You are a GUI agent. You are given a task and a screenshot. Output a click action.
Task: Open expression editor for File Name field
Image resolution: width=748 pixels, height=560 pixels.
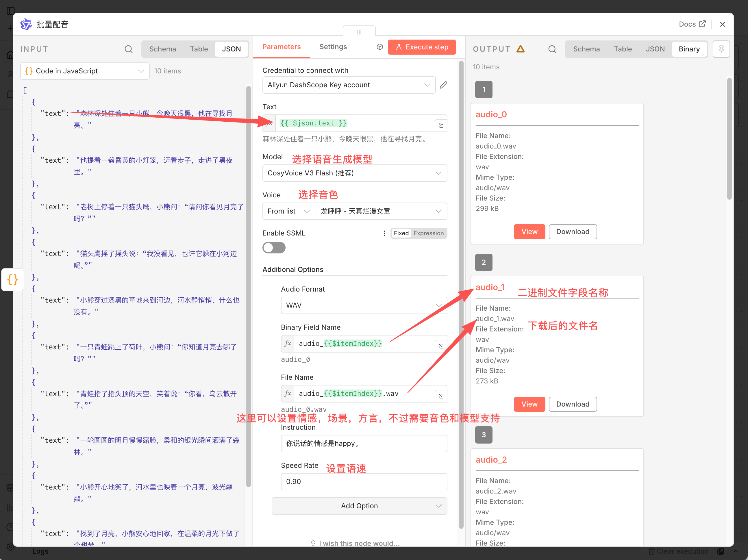pos(441,396)
